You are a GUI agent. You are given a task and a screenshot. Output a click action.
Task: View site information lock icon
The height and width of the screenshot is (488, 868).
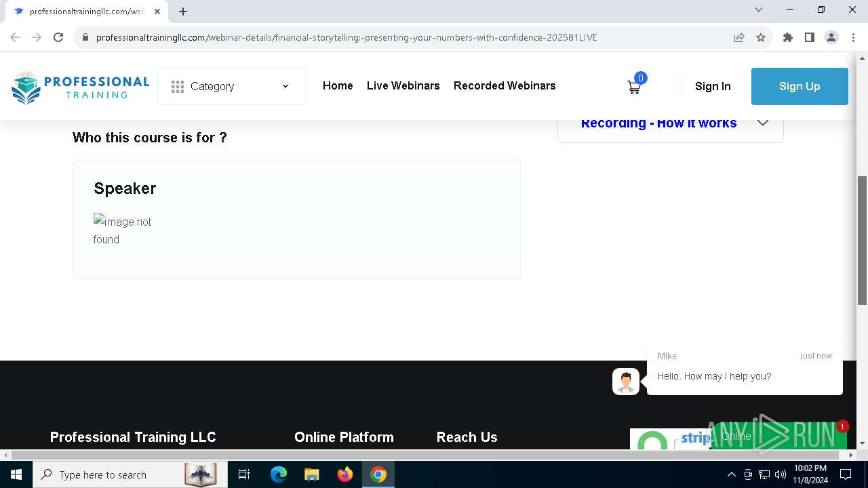[x=85, y=37]
